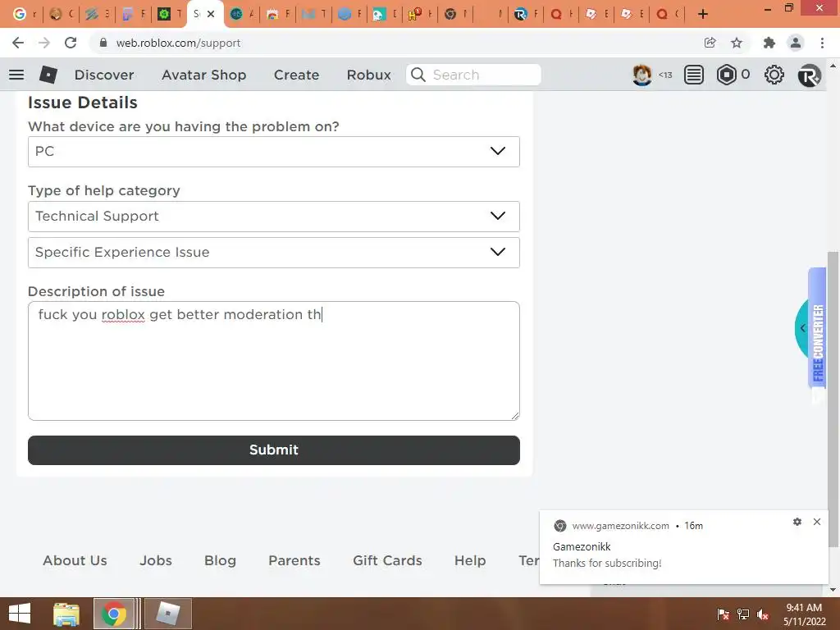
Task: Click the address bar URL
Action: click(x=178, y=43)
